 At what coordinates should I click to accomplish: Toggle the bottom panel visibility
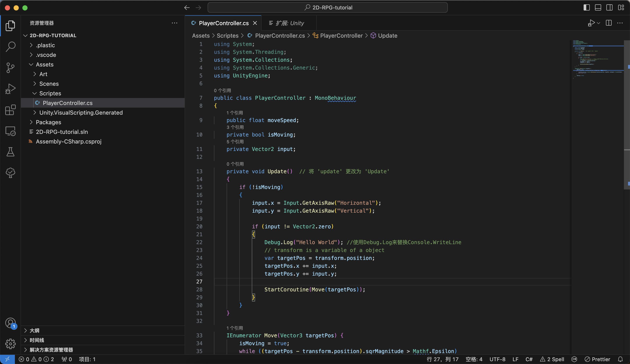(598, 7)
